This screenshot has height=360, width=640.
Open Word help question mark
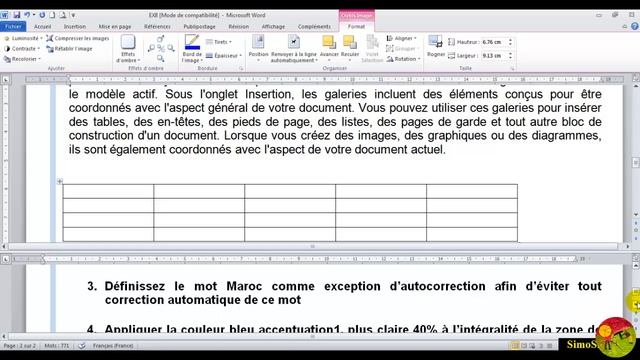click(x=634, y=27)
